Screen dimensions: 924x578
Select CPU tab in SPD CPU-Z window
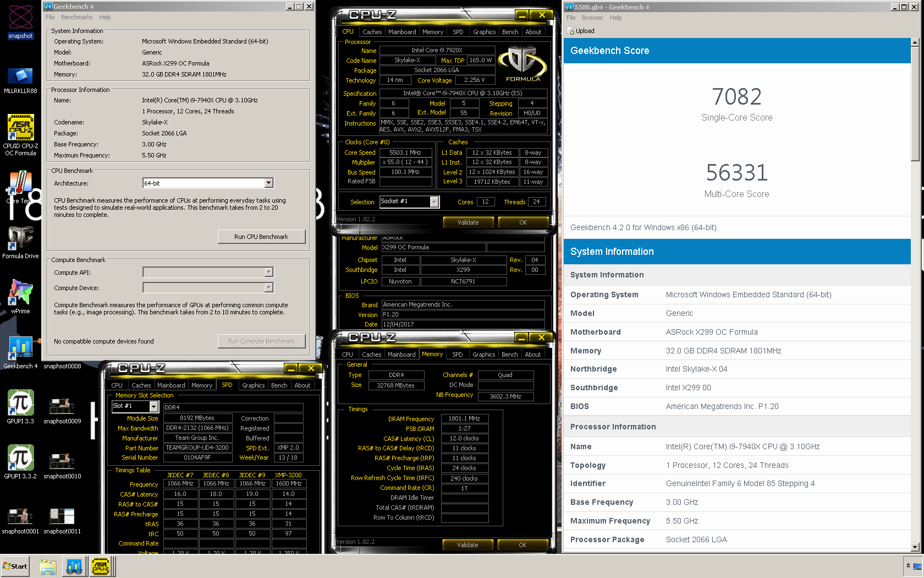117,385
